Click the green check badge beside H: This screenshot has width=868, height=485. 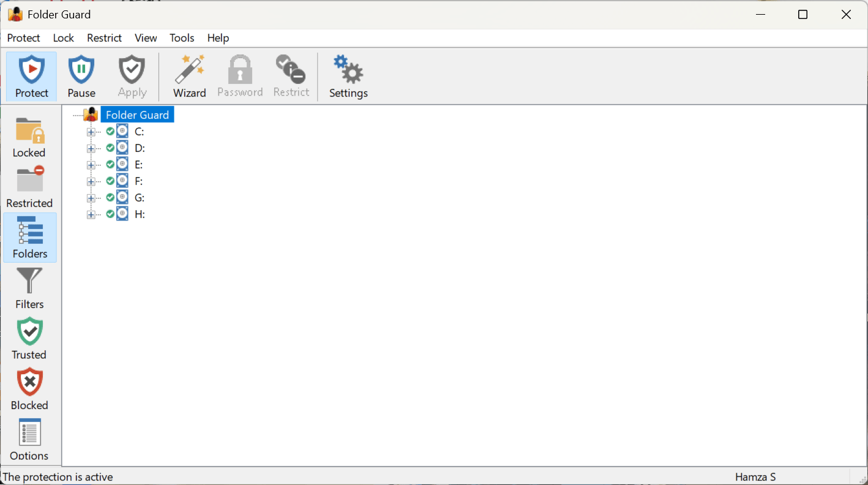point(110,214)
